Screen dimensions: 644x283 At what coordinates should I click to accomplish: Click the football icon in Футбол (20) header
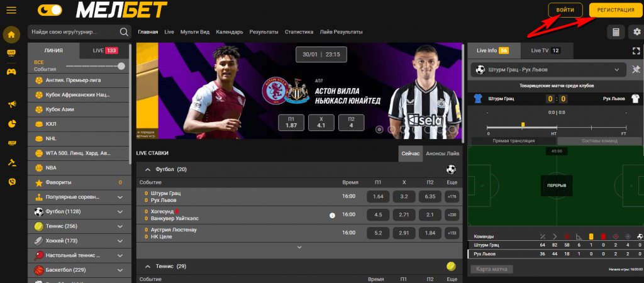pyautogui.click(x=451, y=169)
